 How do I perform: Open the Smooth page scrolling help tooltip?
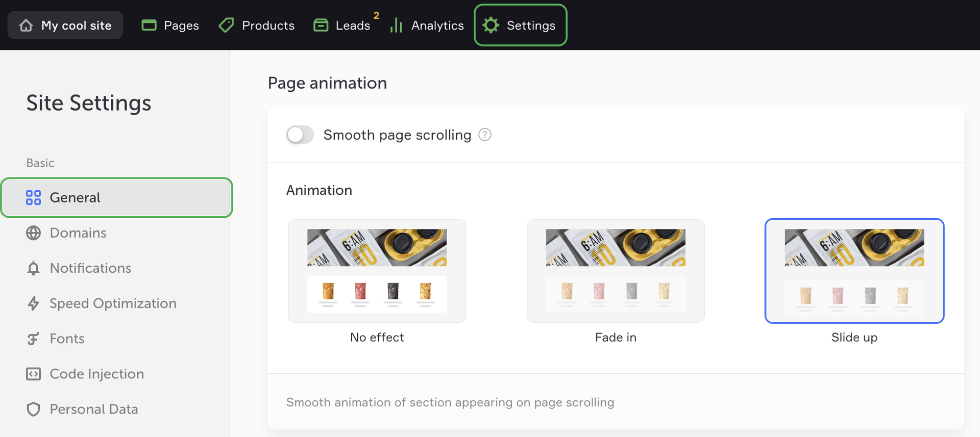pos(485,135)
